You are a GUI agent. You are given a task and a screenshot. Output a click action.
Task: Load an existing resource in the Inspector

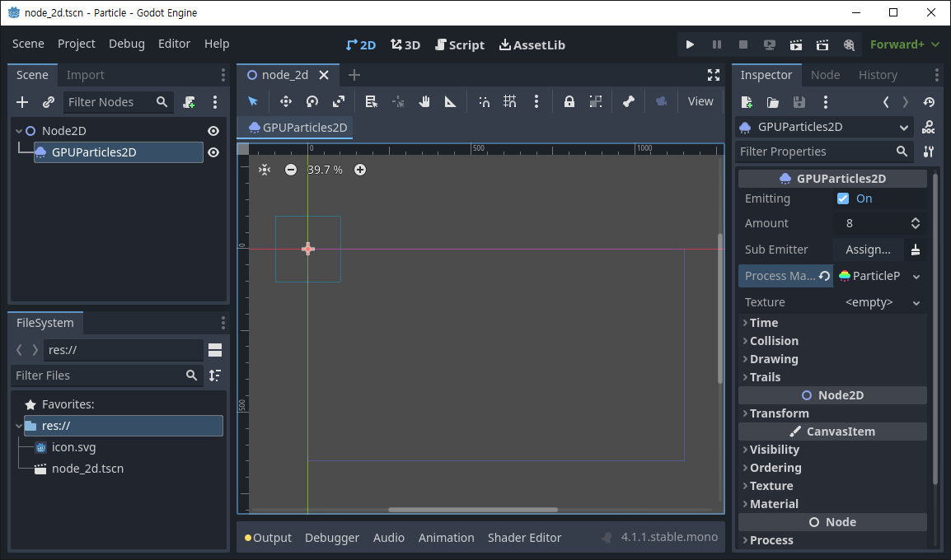pos(773,102)
